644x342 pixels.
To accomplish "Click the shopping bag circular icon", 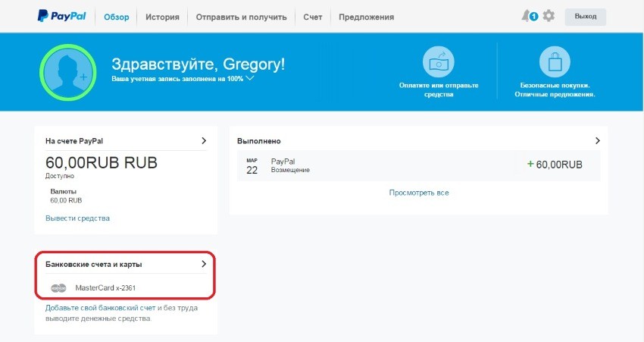I will click(x=555, y=61).
